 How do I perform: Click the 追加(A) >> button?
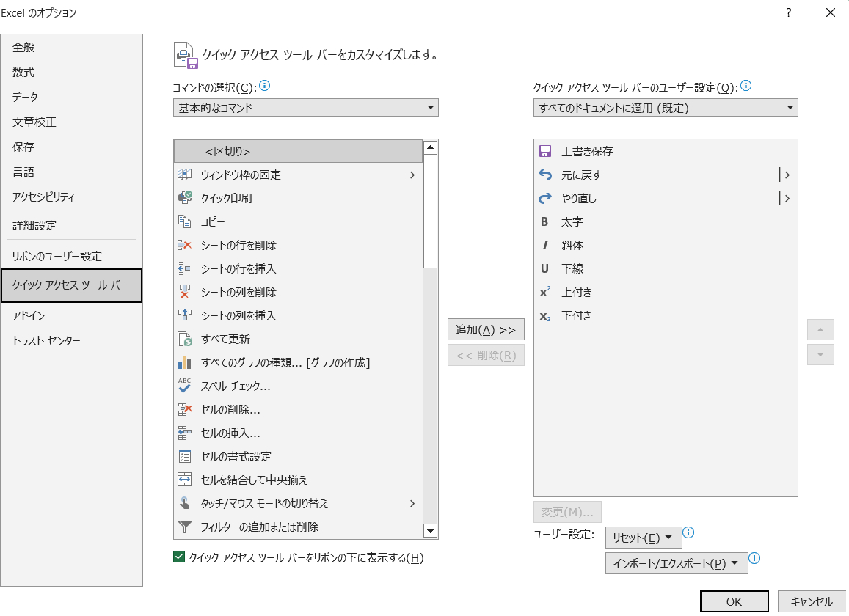click(486, 330)
